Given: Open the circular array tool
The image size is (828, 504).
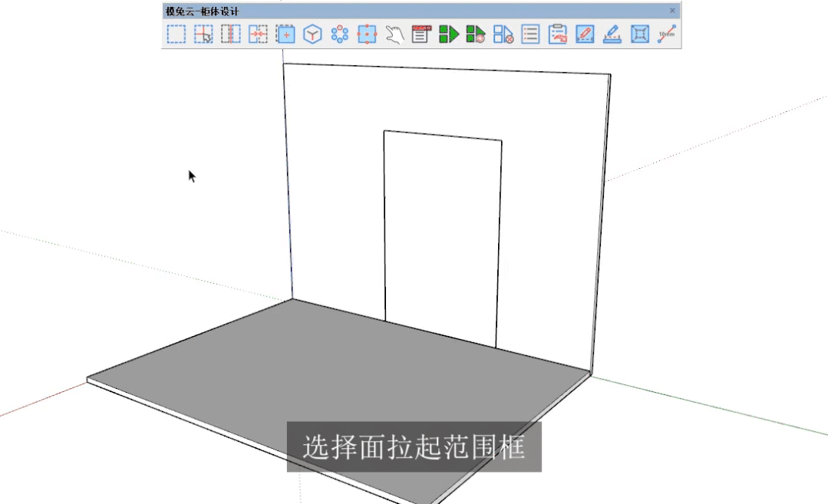Looking at the screenshot, I should [340, 34].
